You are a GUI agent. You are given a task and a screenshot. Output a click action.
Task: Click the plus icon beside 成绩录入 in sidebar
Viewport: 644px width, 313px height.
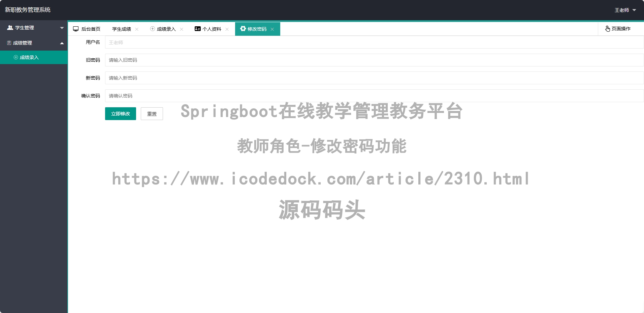pos(15,57)
